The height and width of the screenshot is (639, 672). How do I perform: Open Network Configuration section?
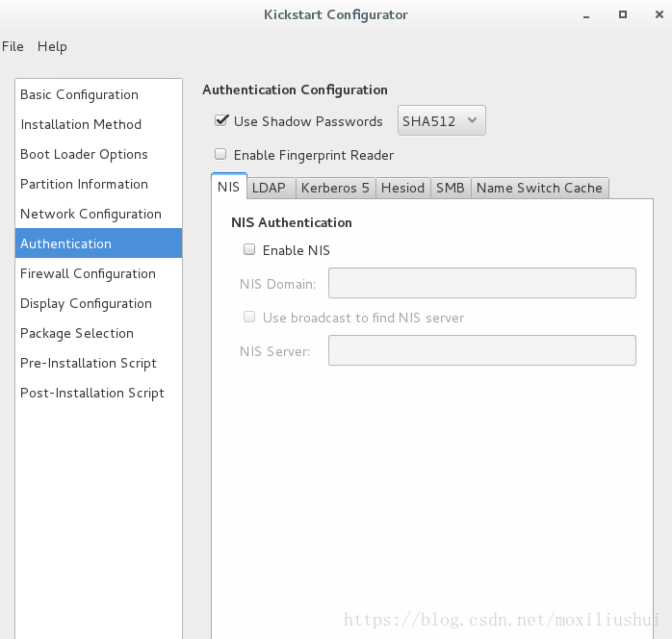point(98,214)
